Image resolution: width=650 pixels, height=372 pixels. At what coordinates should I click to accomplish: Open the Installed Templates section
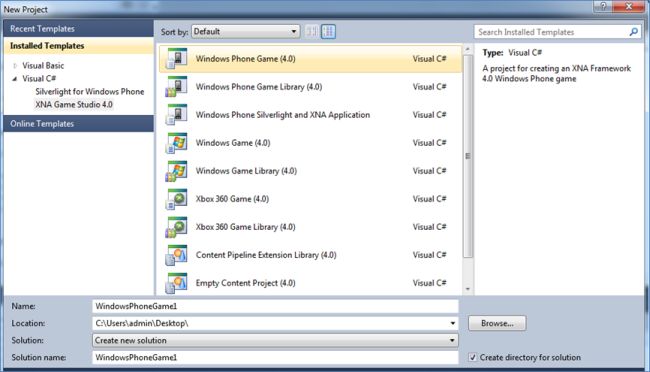pyautogui.click(x=78, y=46)
